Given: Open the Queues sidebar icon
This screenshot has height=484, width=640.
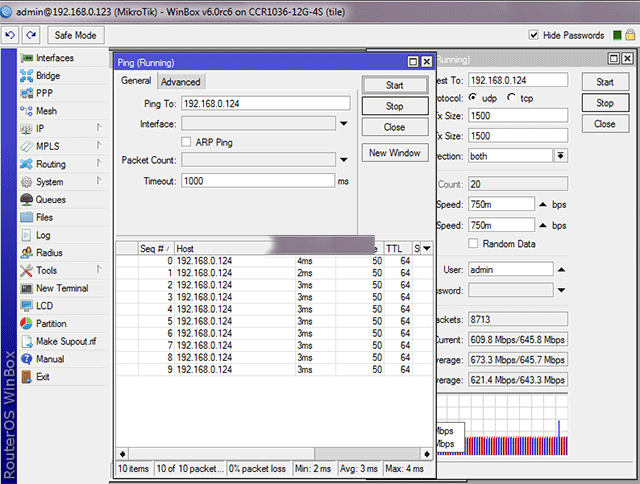Looking at the screenshot, I should pos(27,200).
